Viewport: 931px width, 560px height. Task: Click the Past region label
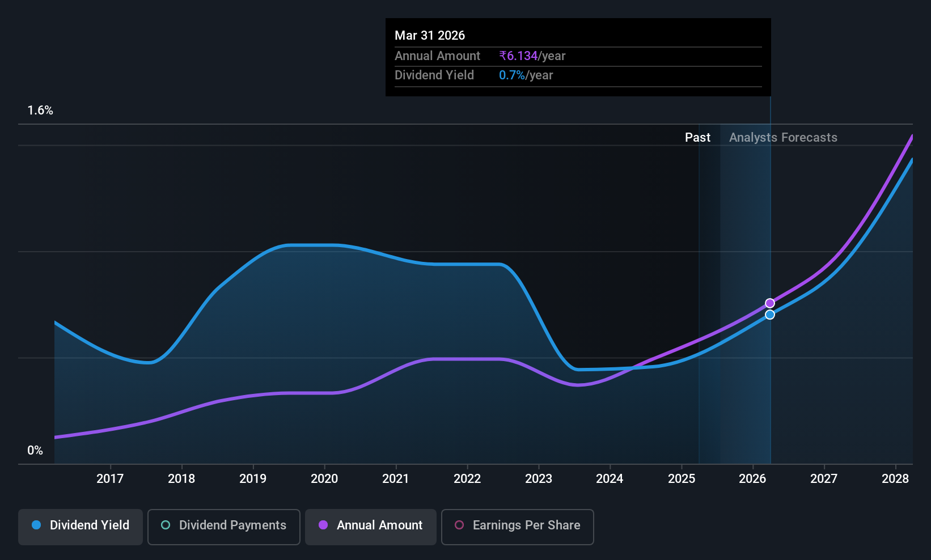tap(697, 138)
